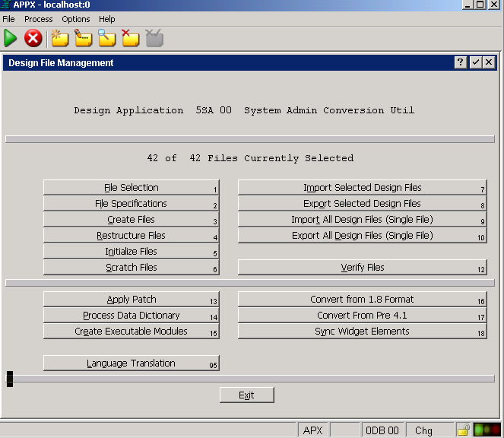Click the Sync Widget Elements button

pos(363,332)
